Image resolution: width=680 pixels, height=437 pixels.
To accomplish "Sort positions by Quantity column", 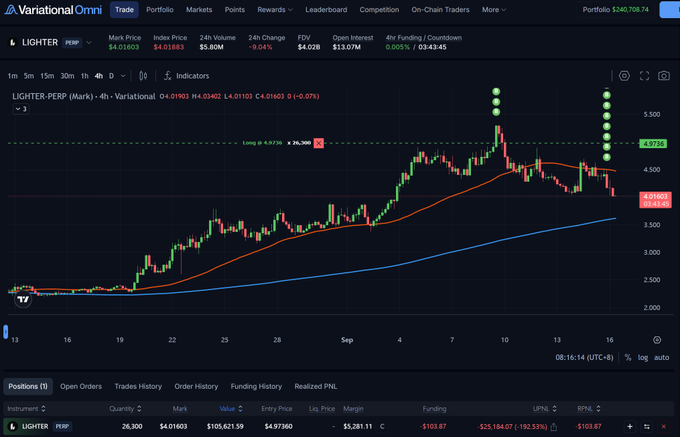I will pyautogui.click(x=125, y=409).
